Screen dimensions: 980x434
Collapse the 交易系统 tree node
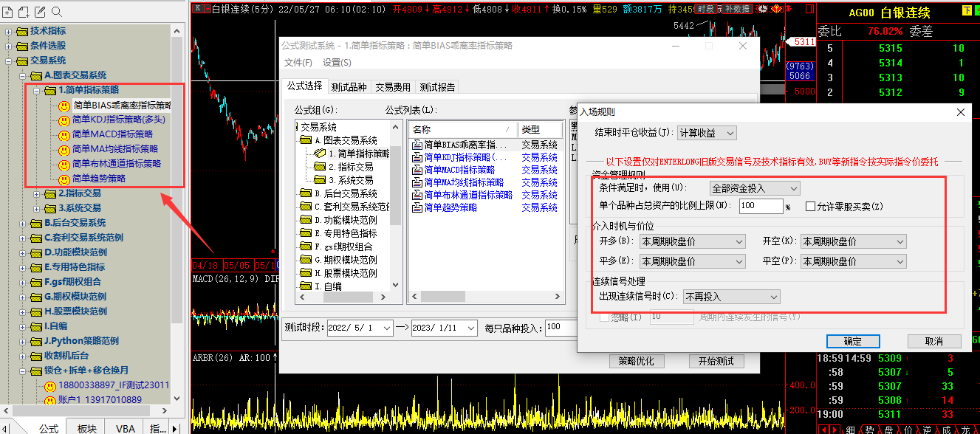9,61
